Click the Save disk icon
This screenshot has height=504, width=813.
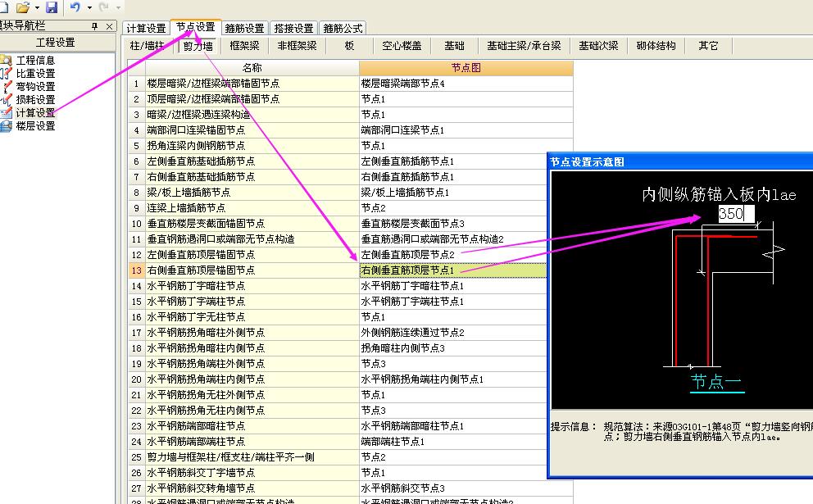click(52, 7)
